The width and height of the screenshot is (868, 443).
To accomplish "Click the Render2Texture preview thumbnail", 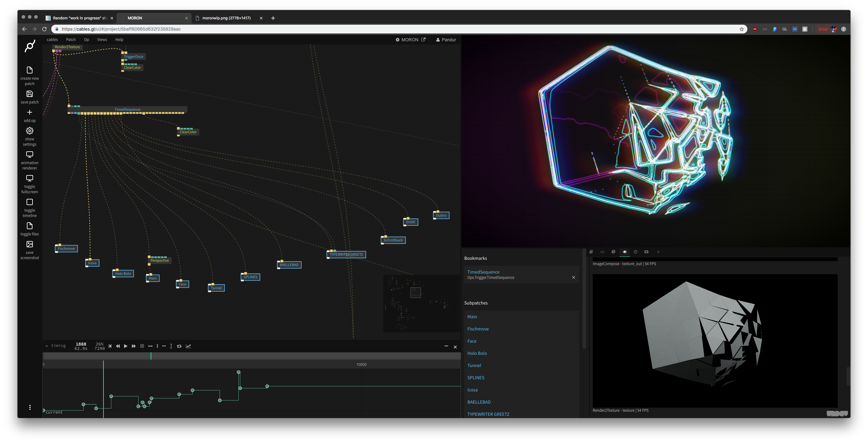I will (x=715, y=340).
